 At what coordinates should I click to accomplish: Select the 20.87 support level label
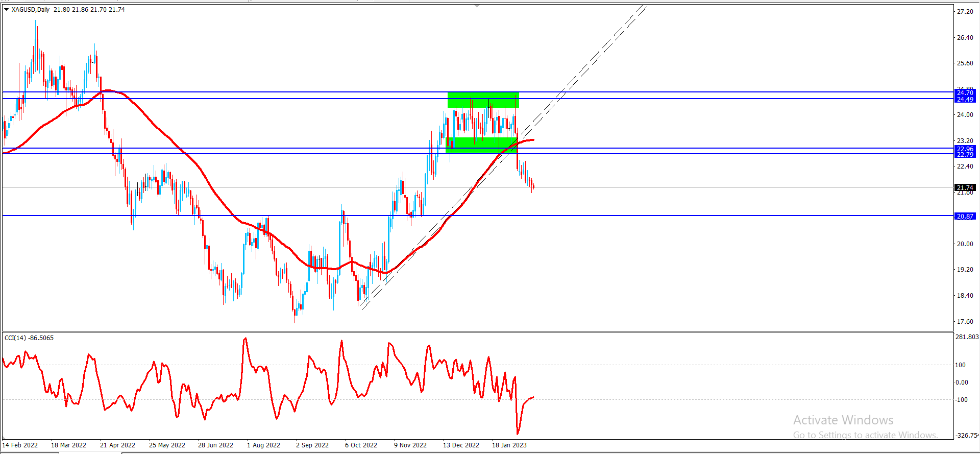964,216
